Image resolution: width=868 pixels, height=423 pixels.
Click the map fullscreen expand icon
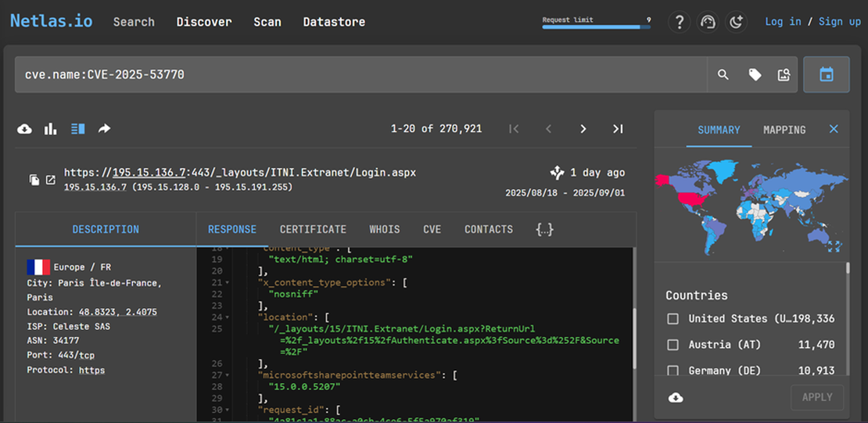click(834, 246)
